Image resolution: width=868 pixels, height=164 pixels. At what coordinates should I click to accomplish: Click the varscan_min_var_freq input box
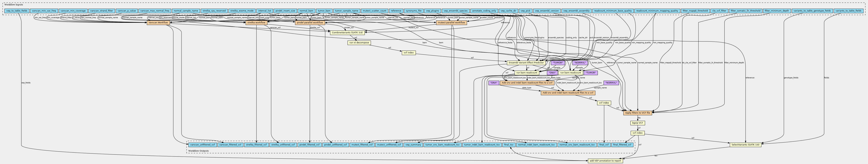44,11
